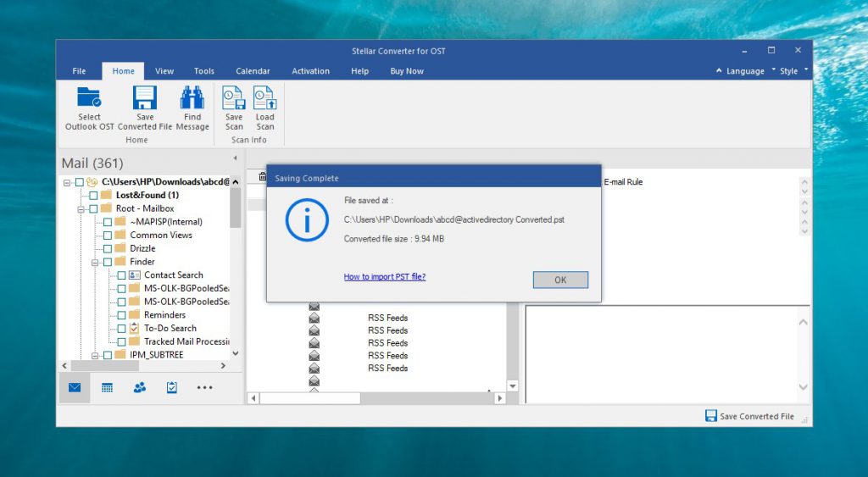Click the To-Do Search task icon

(135, 328)
